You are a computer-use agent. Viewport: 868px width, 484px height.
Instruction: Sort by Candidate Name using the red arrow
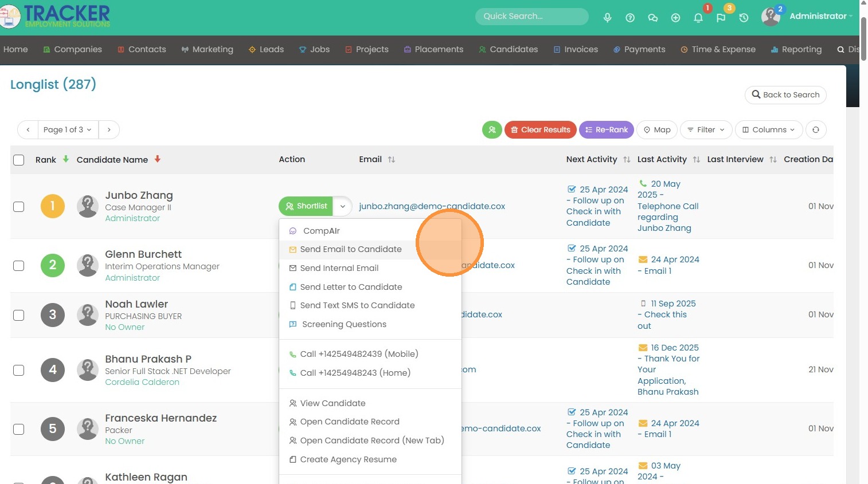coord(158,159)
